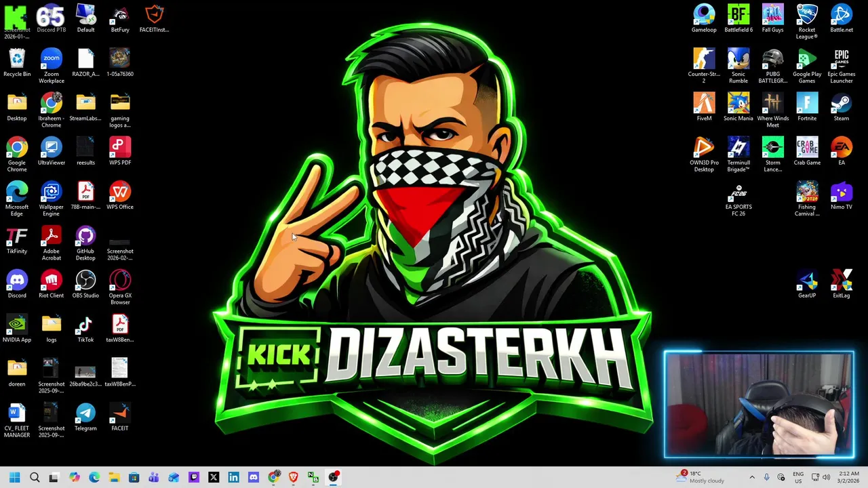Image resolution: width=868 pixels, height=488 pixels.
Task: Open Counter-Strike 2 shortcut
Action: [x=704, y=66]
